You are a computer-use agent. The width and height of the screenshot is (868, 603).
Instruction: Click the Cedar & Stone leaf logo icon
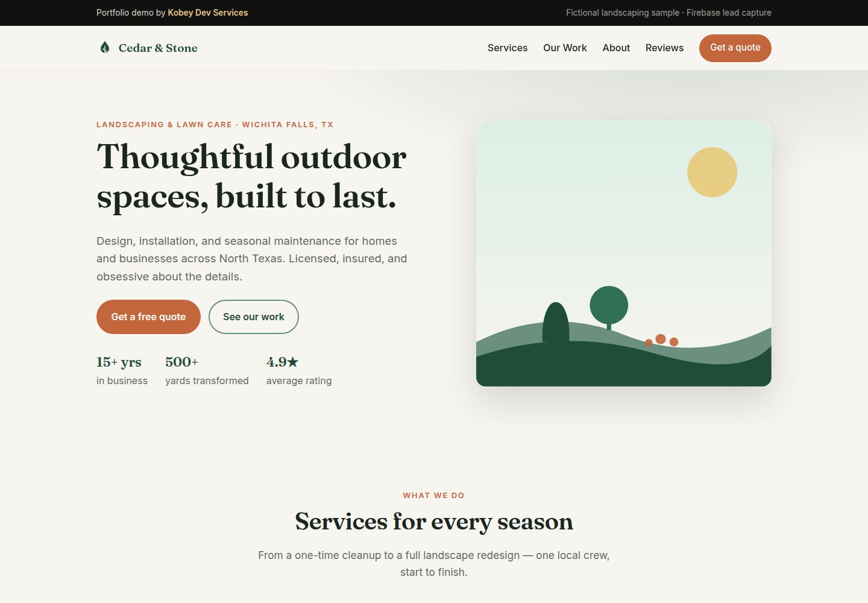[x=105, y=47]
